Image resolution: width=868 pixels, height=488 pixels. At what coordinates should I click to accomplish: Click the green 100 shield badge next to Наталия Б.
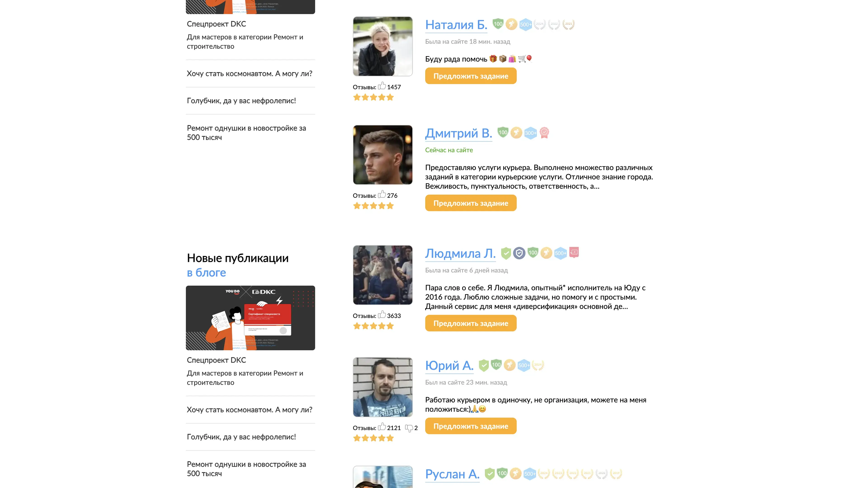498,24
